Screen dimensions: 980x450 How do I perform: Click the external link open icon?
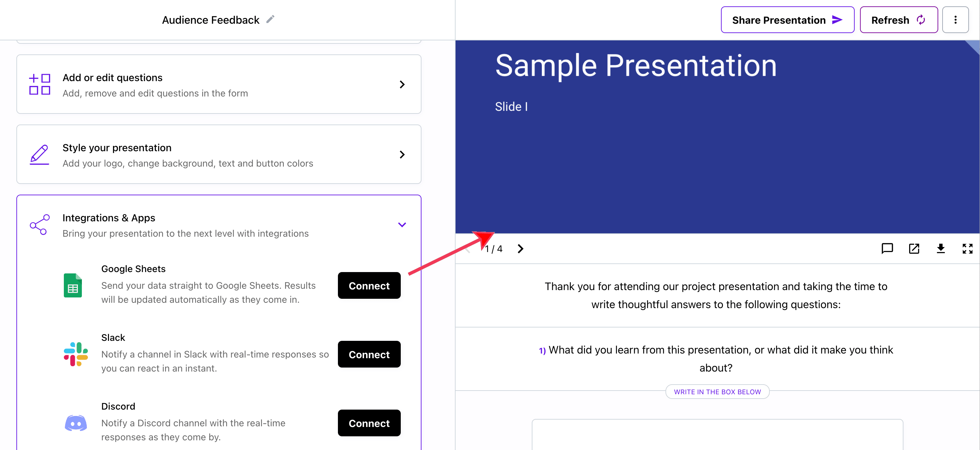click(914, 248)
